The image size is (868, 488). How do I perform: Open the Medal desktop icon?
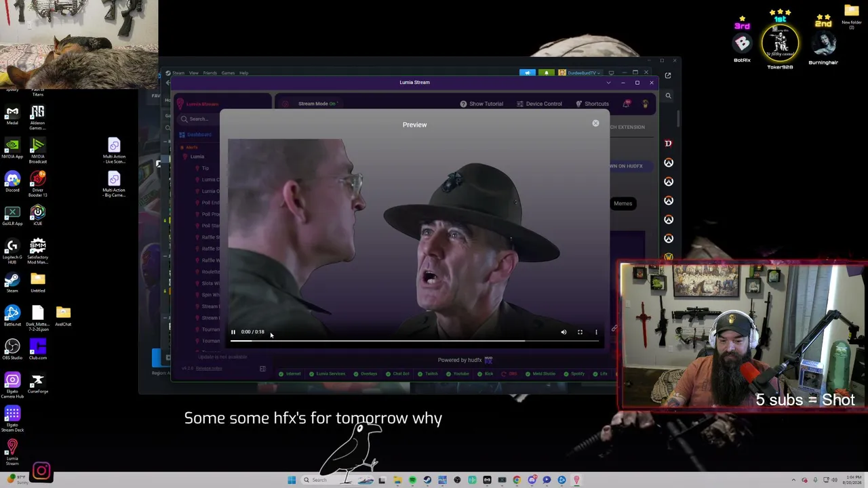12,115
